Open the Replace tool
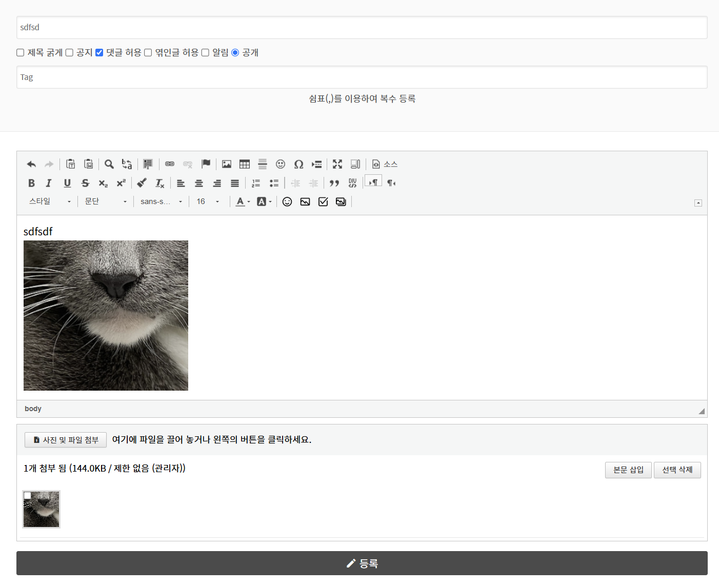This screenshot has height=588, width=719. click(127, 164)
